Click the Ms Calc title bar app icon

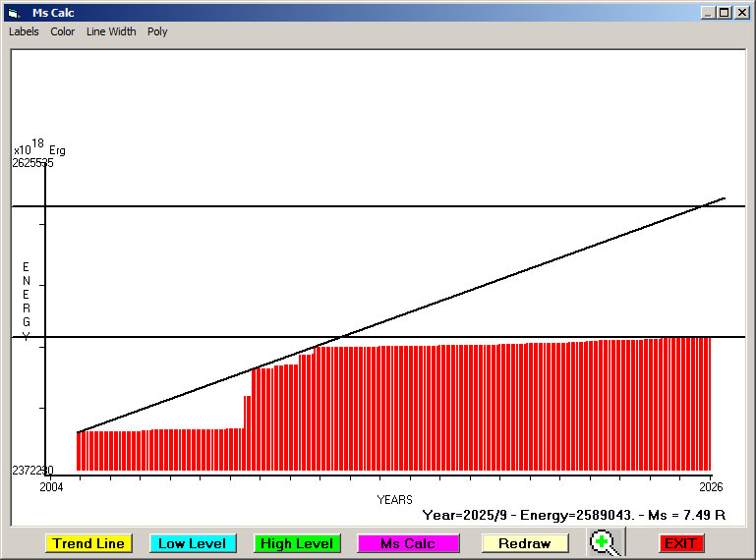[13, 13]
